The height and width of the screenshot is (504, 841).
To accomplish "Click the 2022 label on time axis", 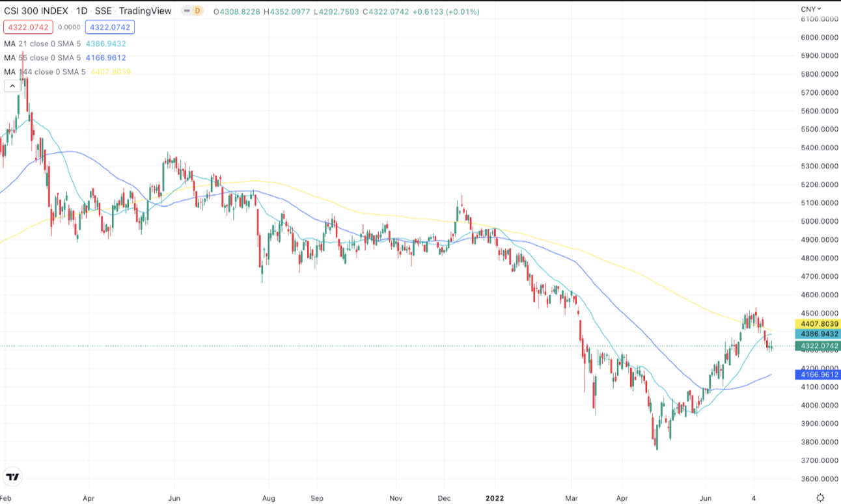I will [x=495, y=498].
